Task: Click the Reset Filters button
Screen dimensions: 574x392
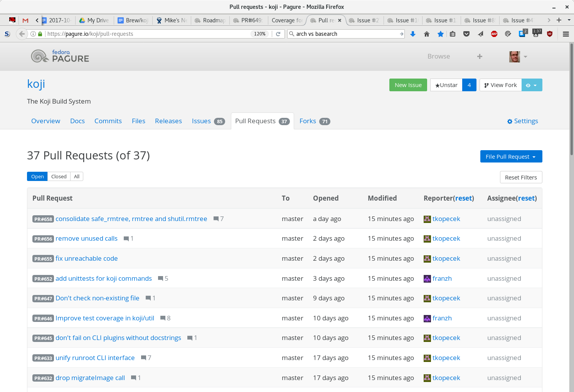Action: [521, 178]
